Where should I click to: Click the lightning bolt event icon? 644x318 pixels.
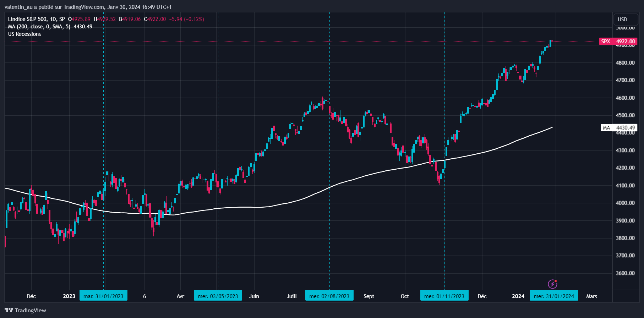(552, 284)
